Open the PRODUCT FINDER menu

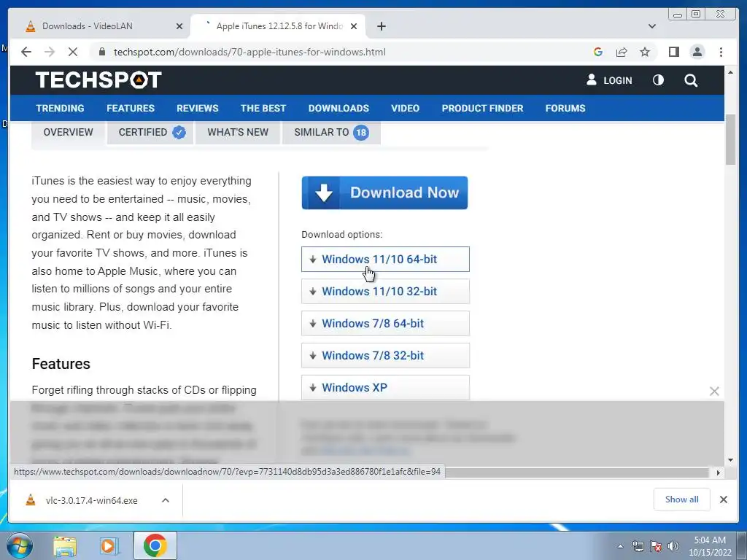pyautogui.click(x=482, y=108)
